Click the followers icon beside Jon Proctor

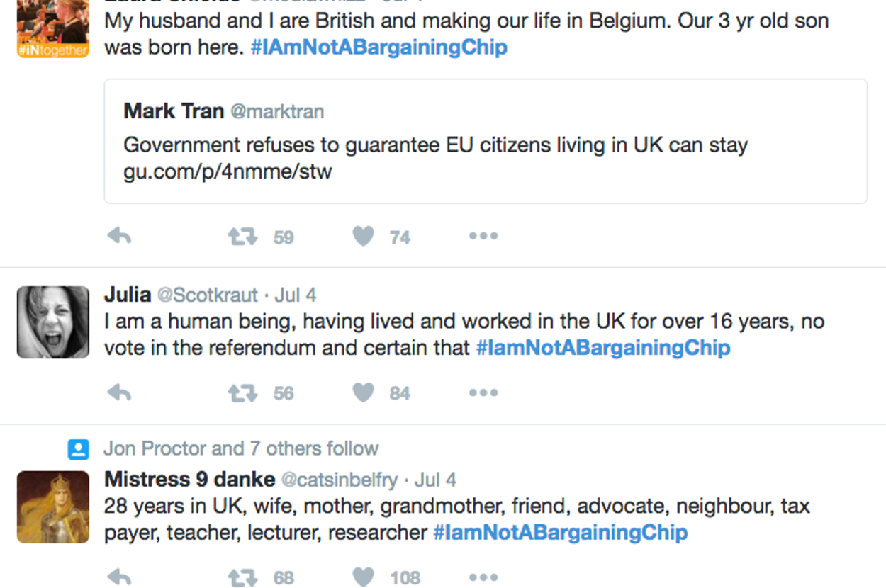tap(78, 449)
